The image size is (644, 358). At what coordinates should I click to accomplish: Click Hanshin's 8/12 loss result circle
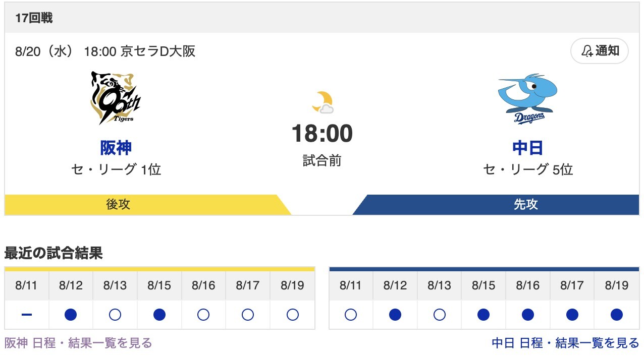coord(71,315)
